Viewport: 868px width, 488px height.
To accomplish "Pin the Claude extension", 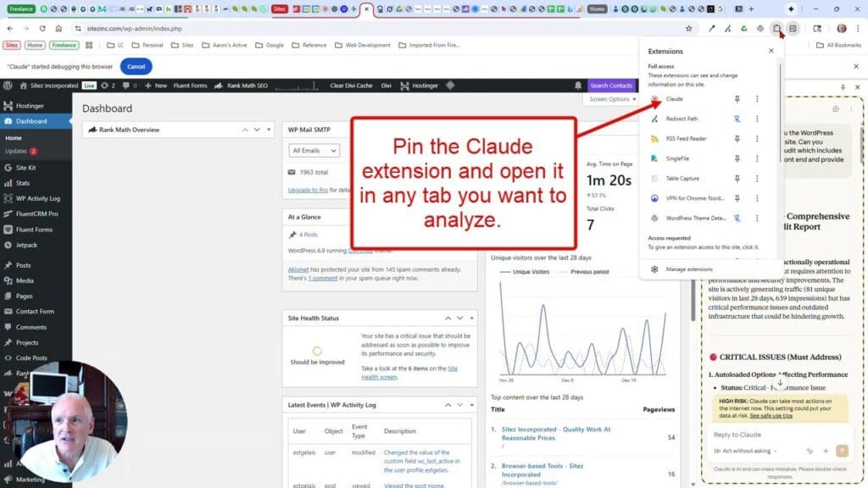I will [x=736, y=99].
